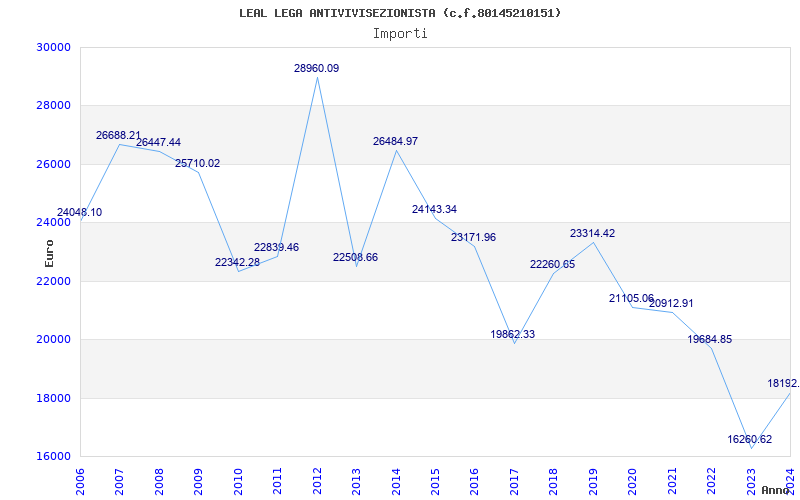This screenshot has height=500, width=800.
Task: Click x-axis year 2018
Action: [x=554, y=481]
